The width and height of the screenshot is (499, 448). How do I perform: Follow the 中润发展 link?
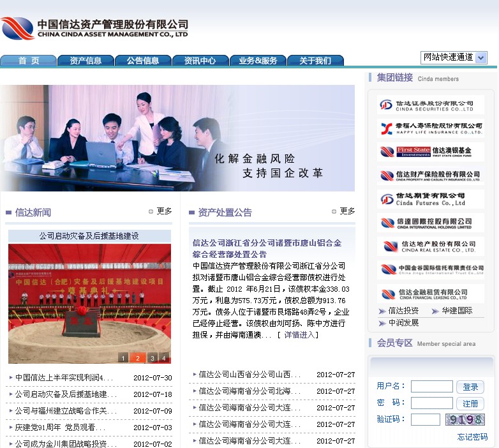pos(403,323)
